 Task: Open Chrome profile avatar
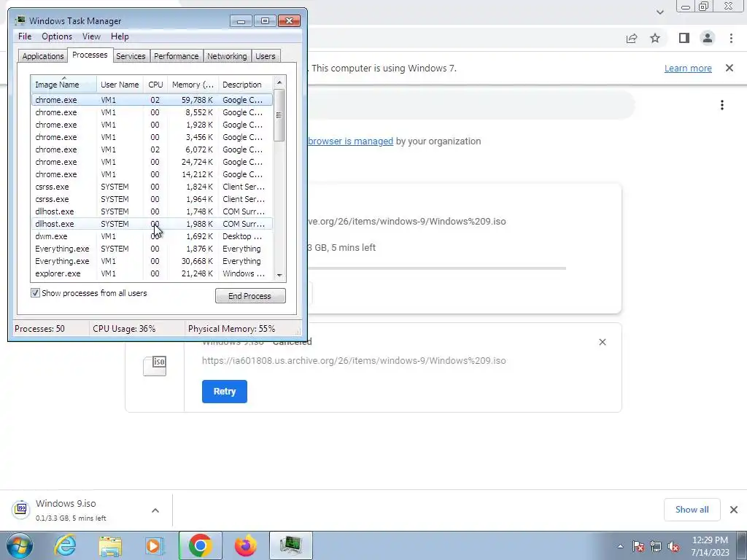click(x=708, y=38)
